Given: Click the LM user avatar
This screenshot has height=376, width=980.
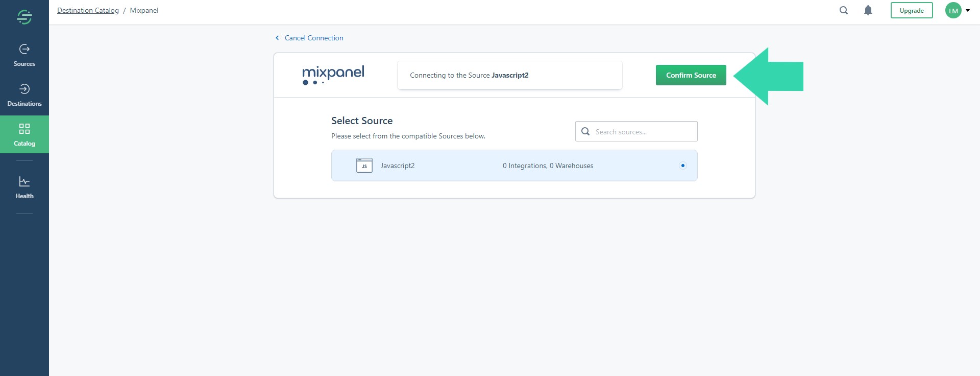Looking at the screenshot, I should (953, 10).
